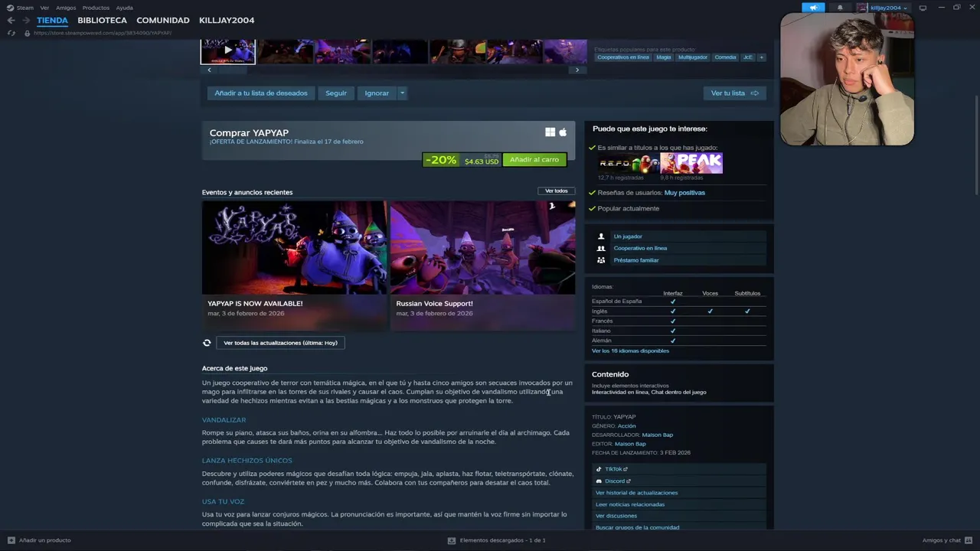Open Muy positivas user reviews link
The height and width of the screenshot is (551, 980).
pos(684,193)
